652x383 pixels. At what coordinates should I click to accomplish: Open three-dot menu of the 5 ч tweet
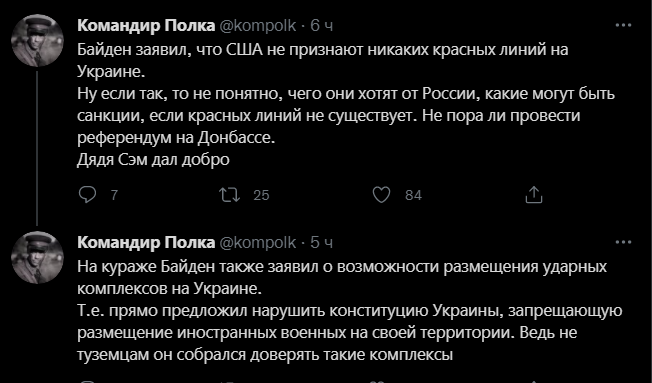(x=623, y=242)
